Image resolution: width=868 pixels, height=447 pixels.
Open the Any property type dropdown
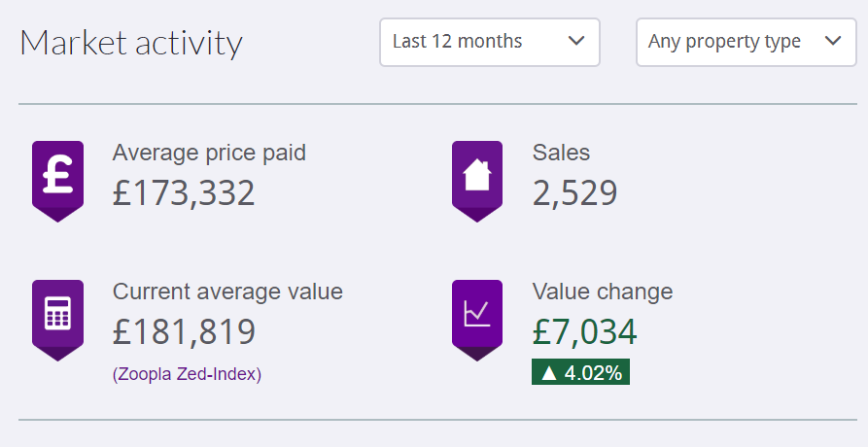pos(746,42)
